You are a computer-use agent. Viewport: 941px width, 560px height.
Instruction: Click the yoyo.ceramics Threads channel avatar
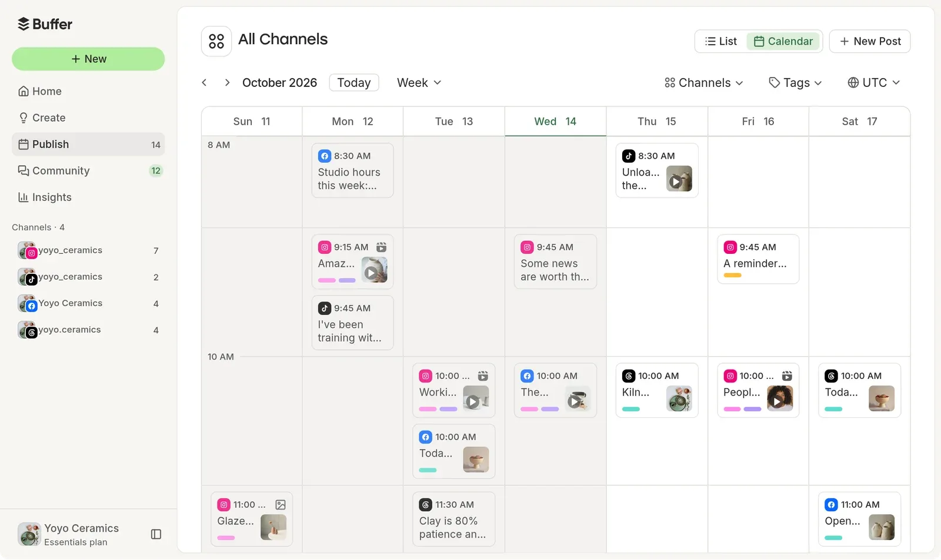[x=28, y=330]
